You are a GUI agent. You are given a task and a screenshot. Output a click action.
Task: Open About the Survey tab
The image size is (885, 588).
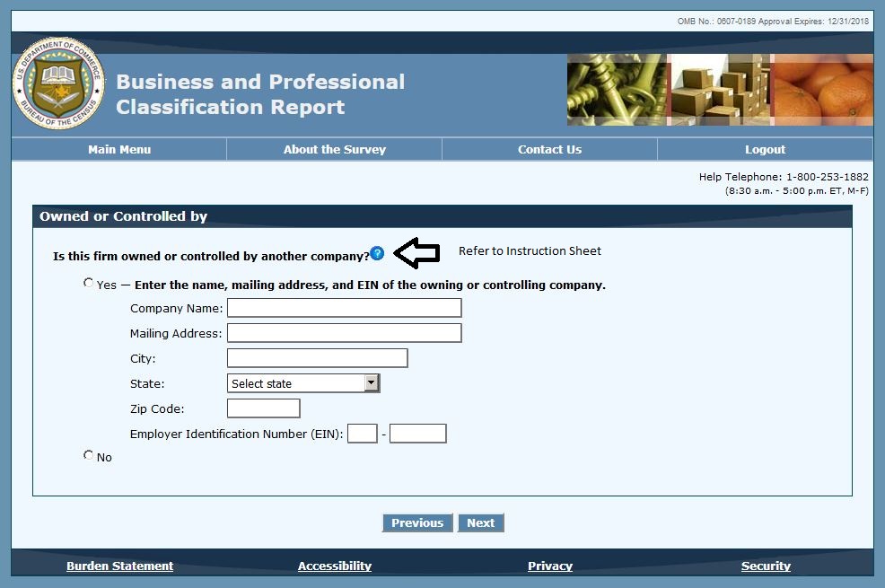coord(335,150)
